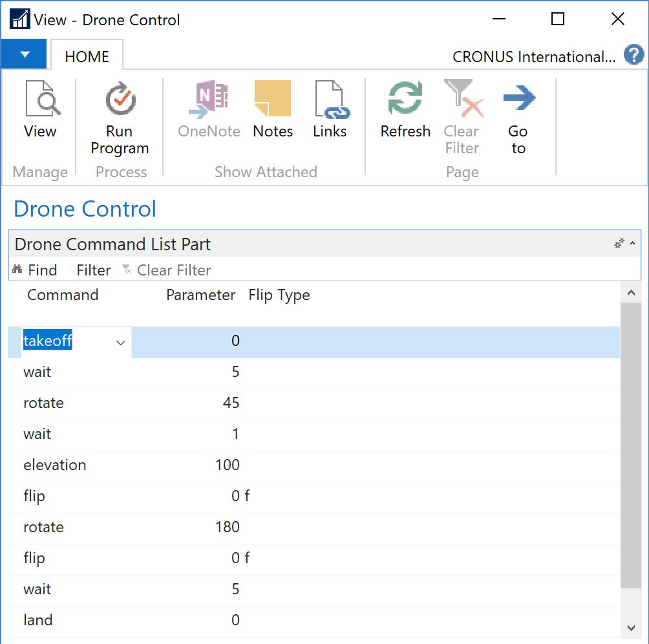Sort by the Parameter column header
The height and width of the screenshot is (644, 649).
click(x=201, y=295)
